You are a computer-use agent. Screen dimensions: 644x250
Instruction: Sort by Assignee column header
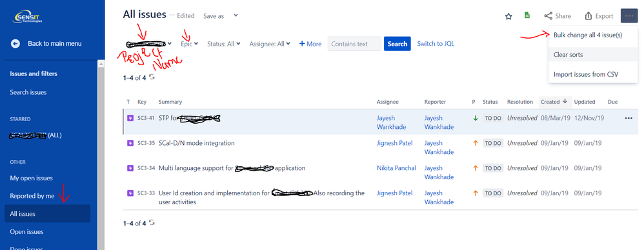(x=388, y=102)
